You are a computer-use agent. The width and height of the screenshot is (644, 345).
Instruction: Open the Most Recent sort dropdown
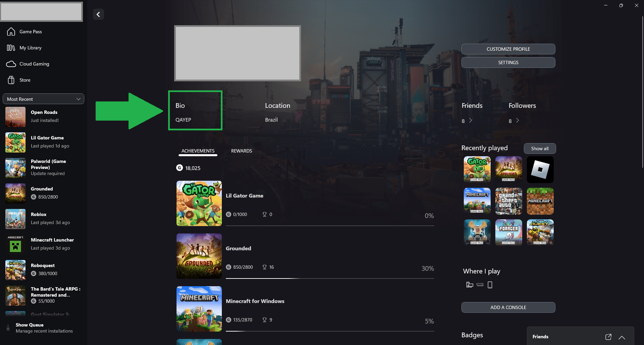pos(43,99)
